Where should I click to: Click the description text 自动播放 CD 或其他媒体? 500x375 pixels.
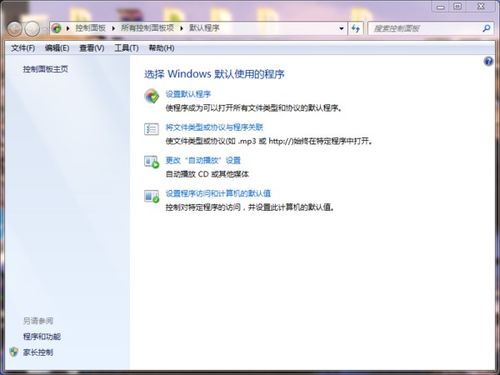[x=207, y=174]
